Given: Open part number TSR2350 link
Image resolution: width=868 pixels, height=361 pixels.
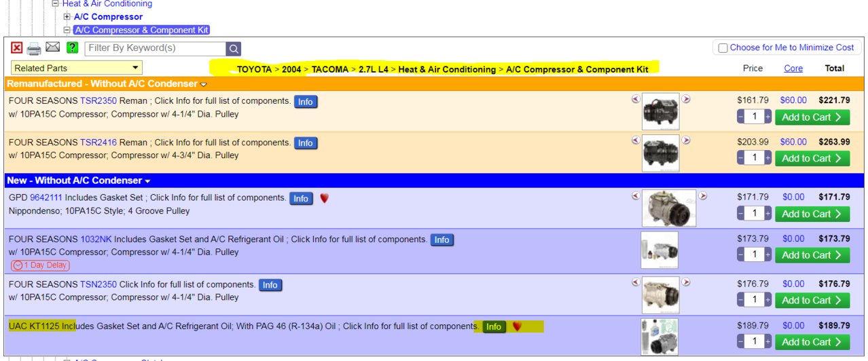Looking at the screenshot, I should click(x=98, y=100).
